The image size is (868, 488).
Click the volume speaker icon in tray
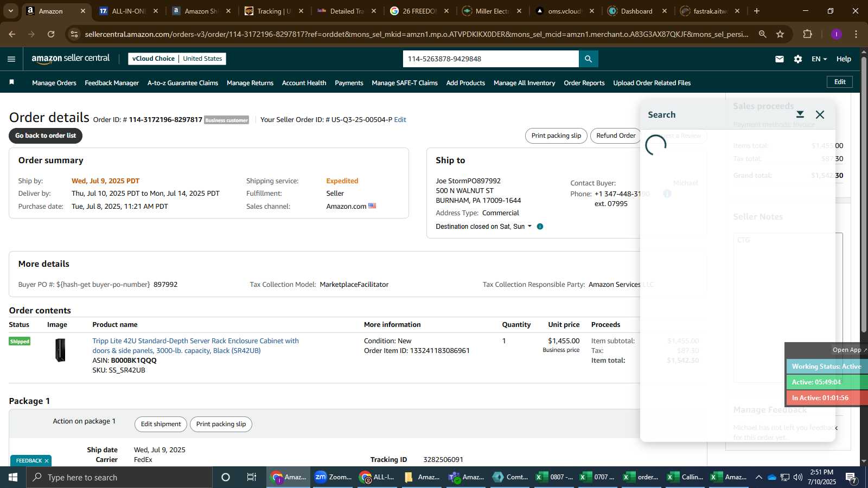[x=797, y=477]
